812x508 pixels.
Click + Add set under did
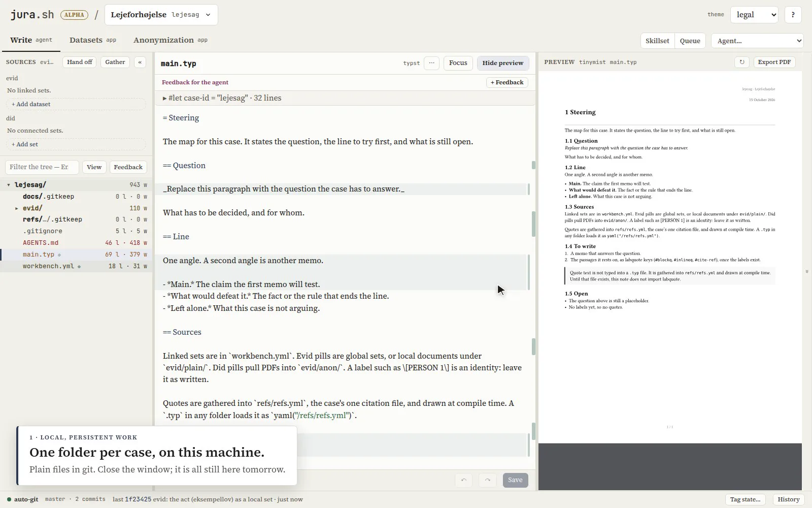76,144
